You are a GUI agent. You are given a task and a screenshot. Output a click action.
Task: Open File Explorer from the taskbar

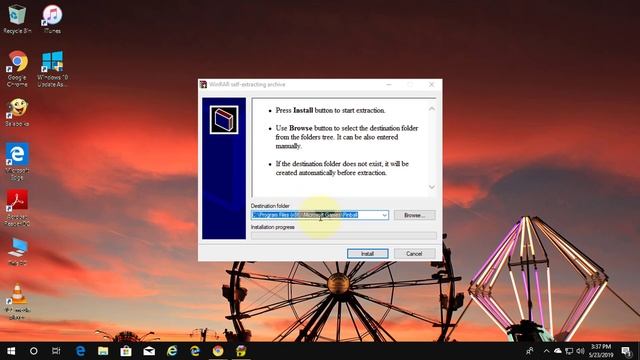point(103,351)
